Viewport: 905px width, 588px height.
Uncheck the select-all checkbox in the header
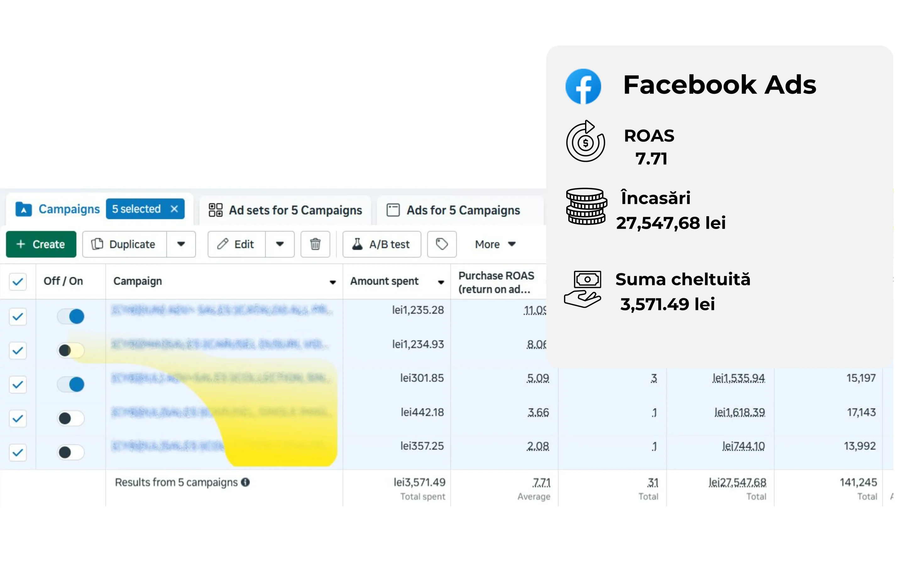[18, 282]
